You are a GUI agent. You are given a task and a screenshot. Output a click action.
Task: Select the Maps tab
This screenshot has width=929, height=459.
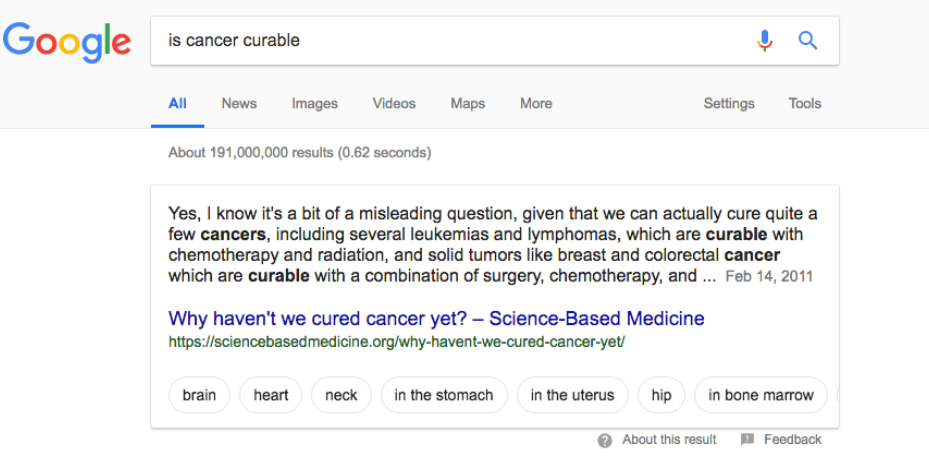point(467,104)
